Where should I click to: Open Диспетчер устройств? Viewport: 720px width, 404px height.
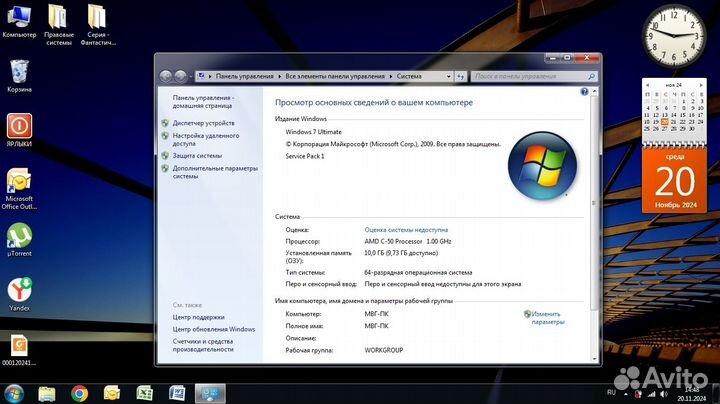tap(203, 123)
